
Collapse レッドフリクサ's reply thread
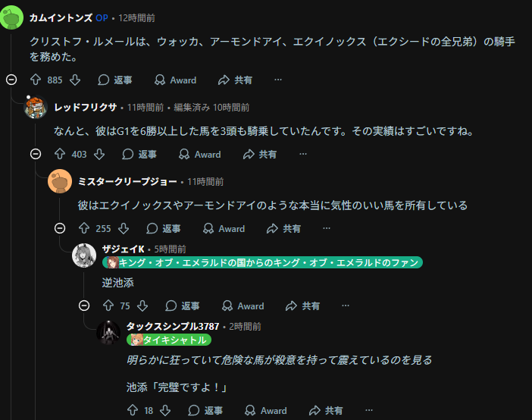pos(36,154)
